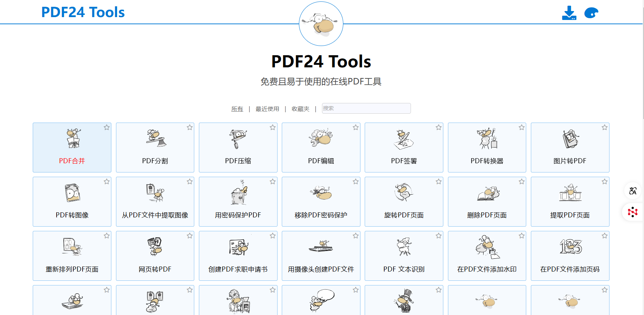The image size is (644, 315).
Task: Favorite PDF分割 with its star
Action: coord(190,128)
